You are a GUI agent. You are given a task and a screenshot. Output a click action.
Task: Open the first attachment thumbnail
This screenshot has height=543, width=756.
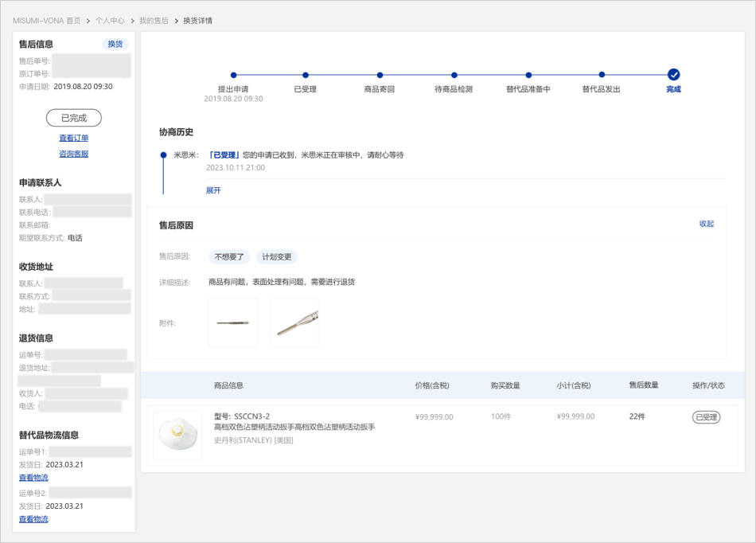232,322
